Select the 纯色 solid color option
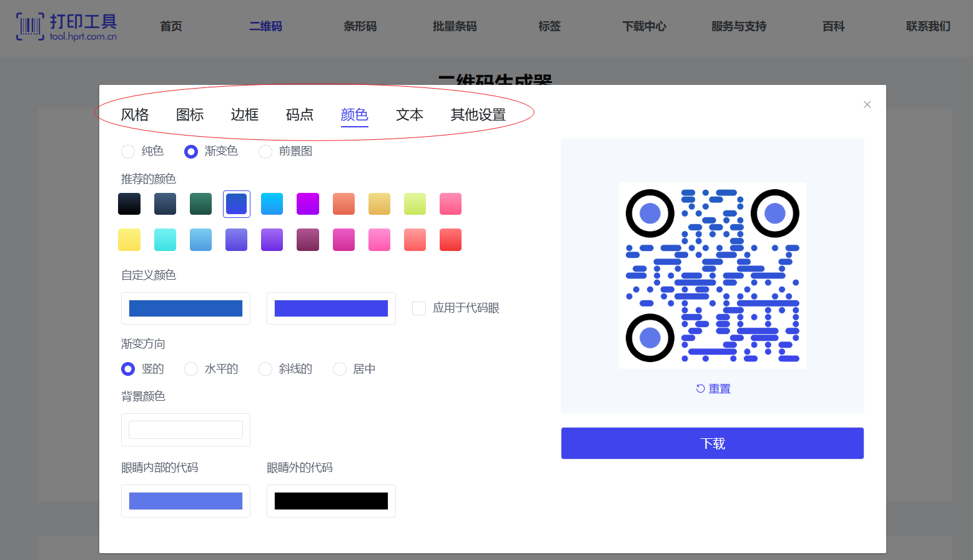 tap(128, 151)
